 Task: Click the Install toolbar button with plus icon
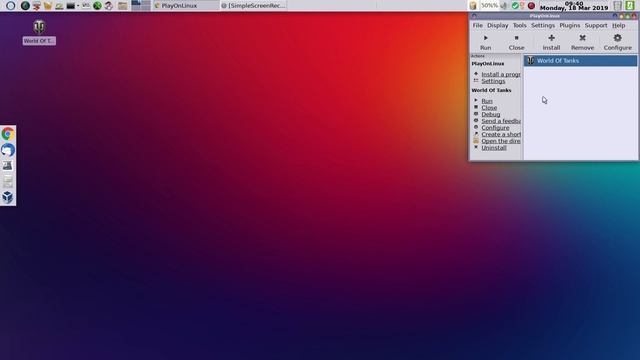(x=551, y=42)
